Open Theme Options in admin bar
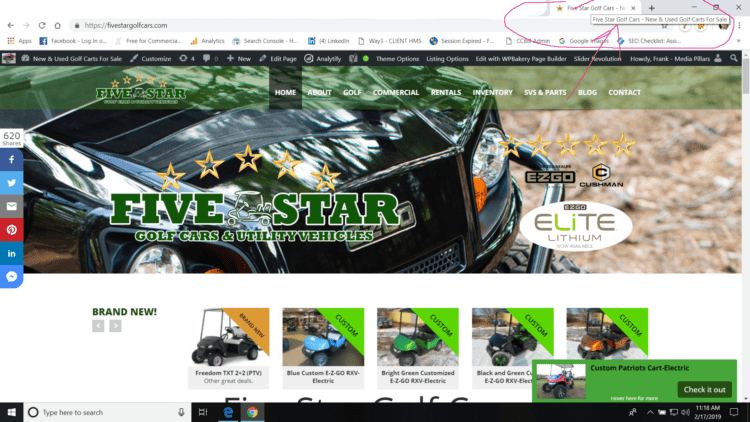The width and height of the screenshot is (750, 422). click(x=397, y=59)
